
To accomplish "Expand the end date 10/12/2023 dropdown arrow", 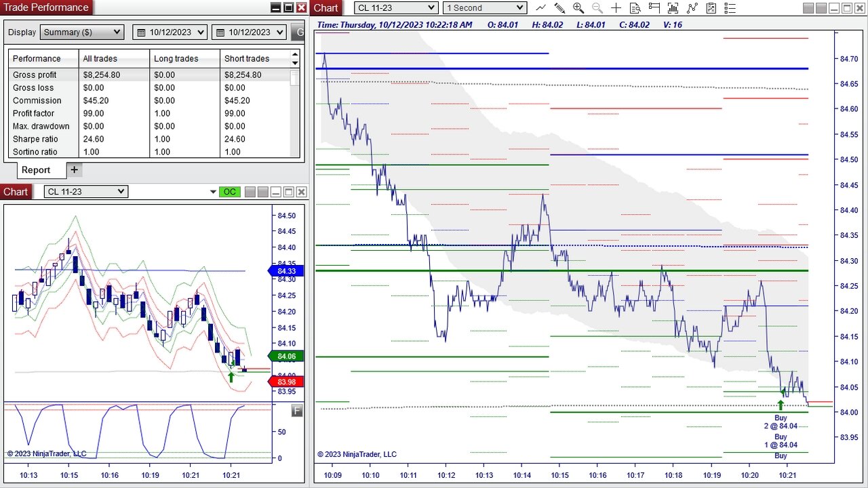I will coord(279,32).
